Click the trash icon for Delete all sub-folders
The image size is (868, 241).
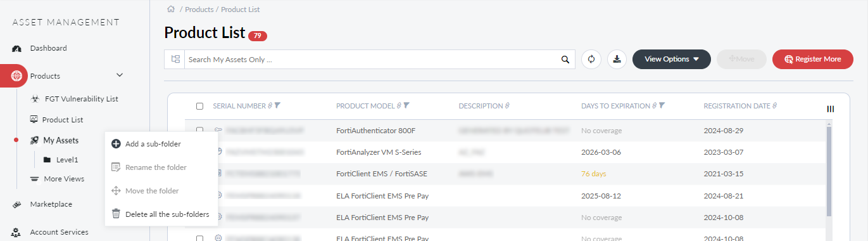116,214
